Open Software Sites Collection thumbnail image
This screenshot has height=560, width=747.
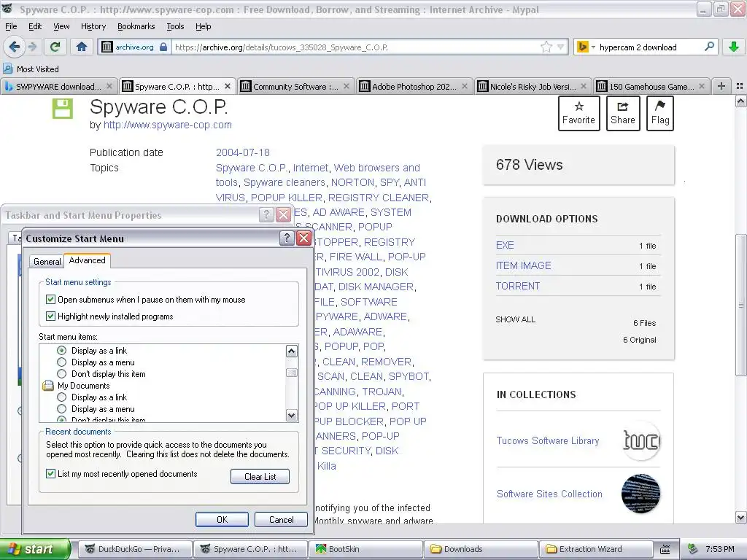(640, 494)
